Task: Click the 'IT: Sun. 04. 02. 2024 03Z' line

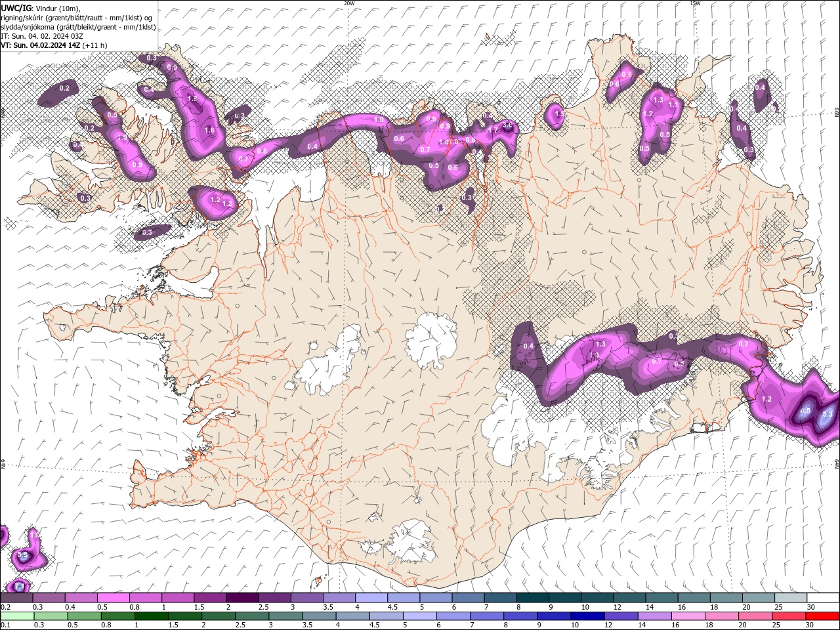Action: click(42, 36)
